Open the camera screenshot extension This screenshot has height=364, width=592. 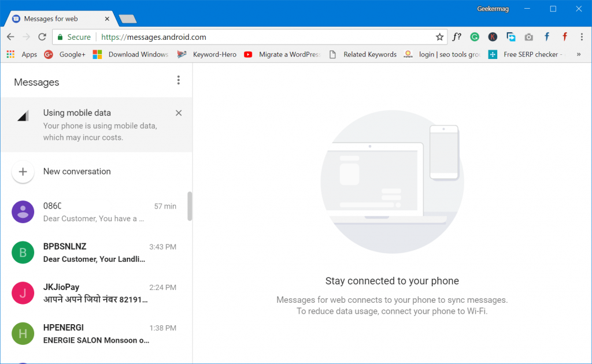(x=528, y=37)
